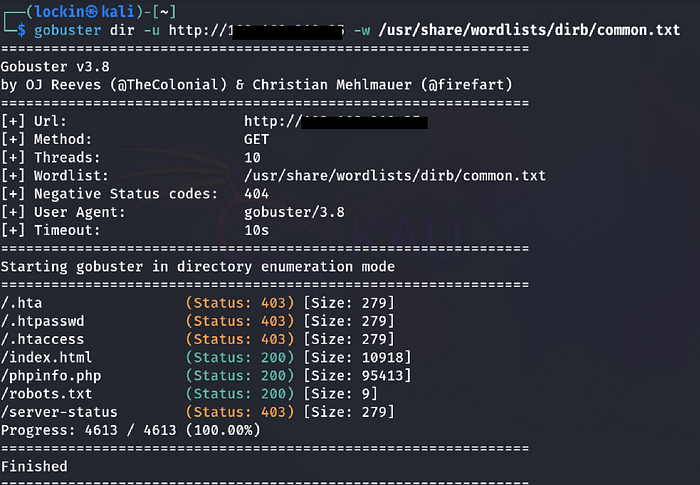Viewport: 700px width, 485px height.
Task: Click the Progress 4613 / 4613 line
Action: coord(130,430)
